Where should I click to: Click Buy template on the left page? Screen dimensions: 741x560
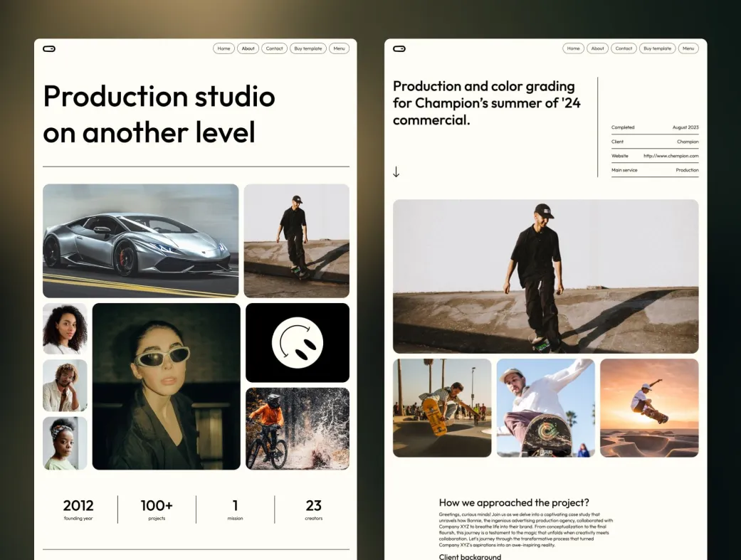[x=308, y=48]
